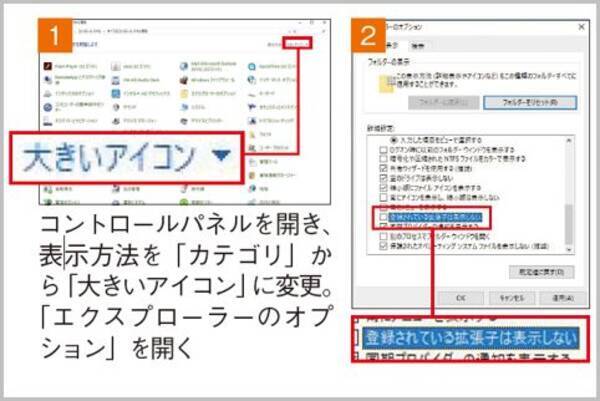Open デバイスとプリンター item
Image resolution: width=600 pixels, height=401 pixels.
pos(201,121)
